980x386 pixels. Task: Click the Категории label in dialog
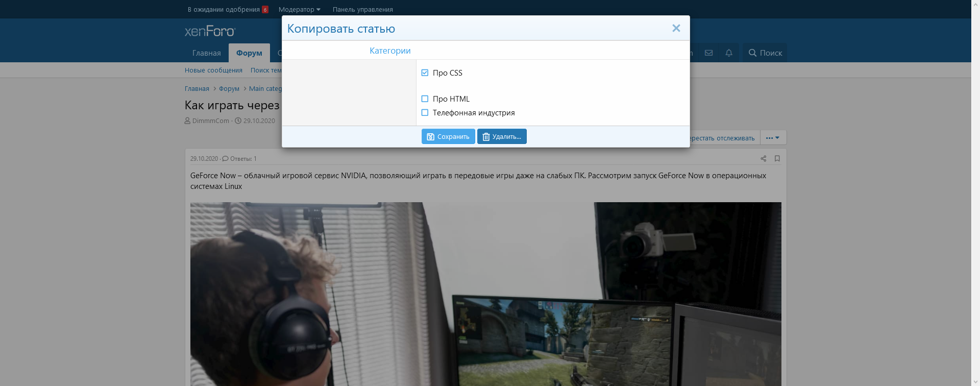(390, 51)
